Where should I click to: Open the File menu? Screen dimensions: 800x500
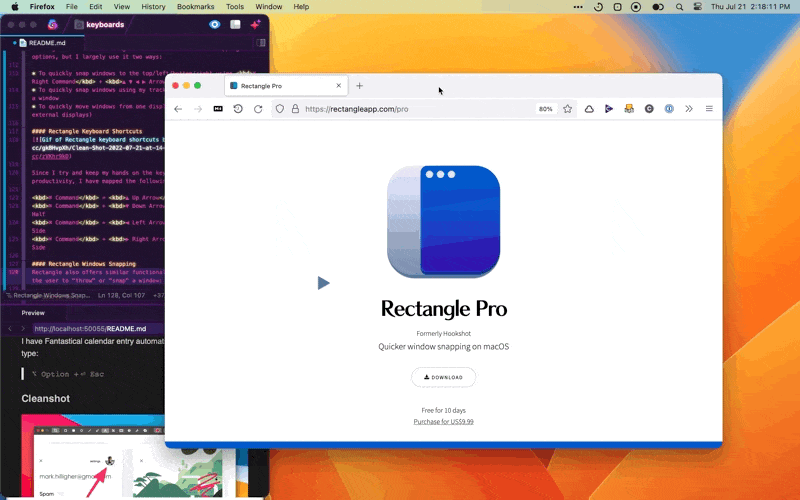[x=71, y=7]
